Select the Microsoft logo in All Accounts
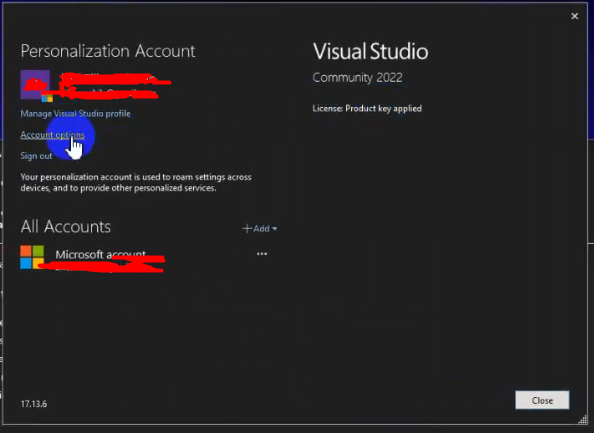The height and width of the screenshot is (433, 594). tap(32, 257)
